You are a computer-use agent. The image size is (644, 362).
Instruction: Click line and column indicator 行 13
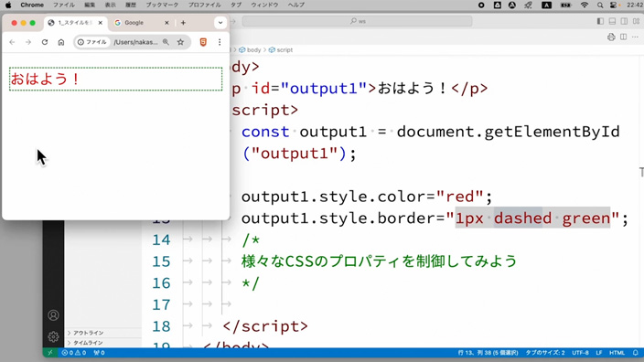(x=488, y=353)
